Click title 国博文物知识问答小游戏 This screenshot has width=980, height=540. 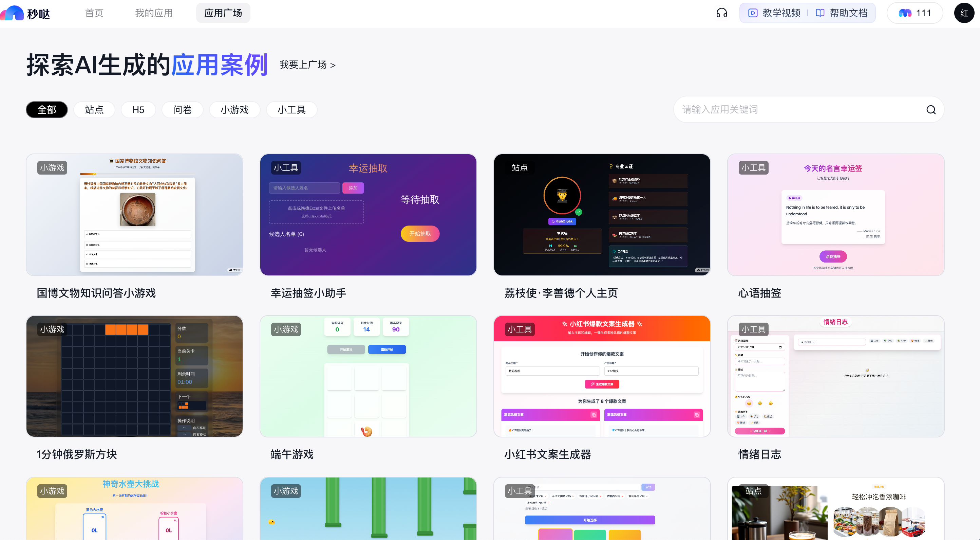pos(96,293)
